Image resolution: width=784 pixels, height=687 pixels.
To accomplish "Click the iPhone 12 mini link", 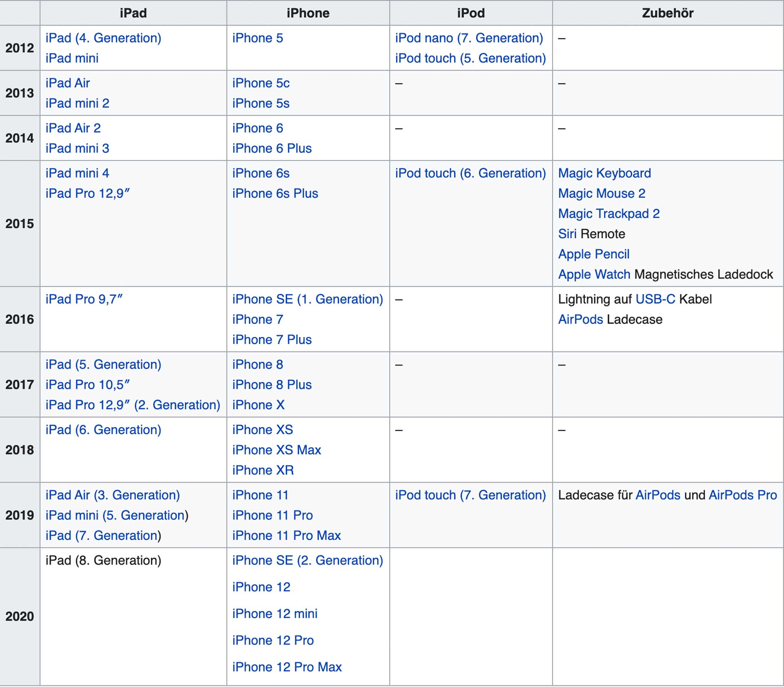I will point(274,614).
